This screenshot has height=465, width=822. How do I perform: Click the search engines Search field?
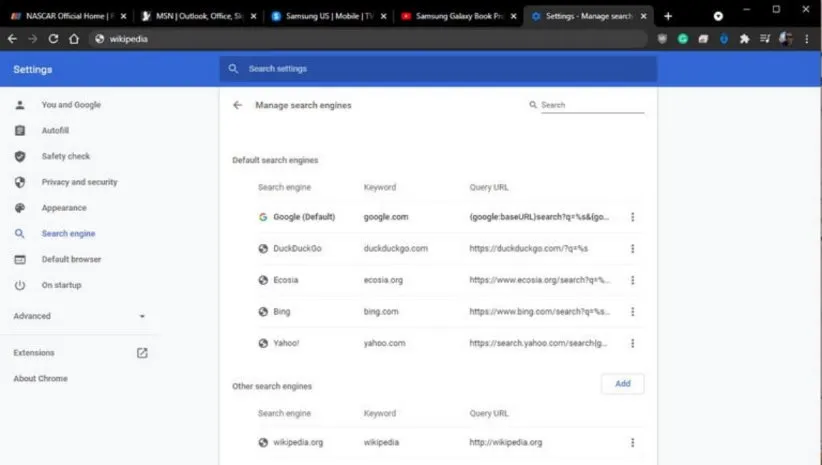pyautogui.click(x=591, y=105)
